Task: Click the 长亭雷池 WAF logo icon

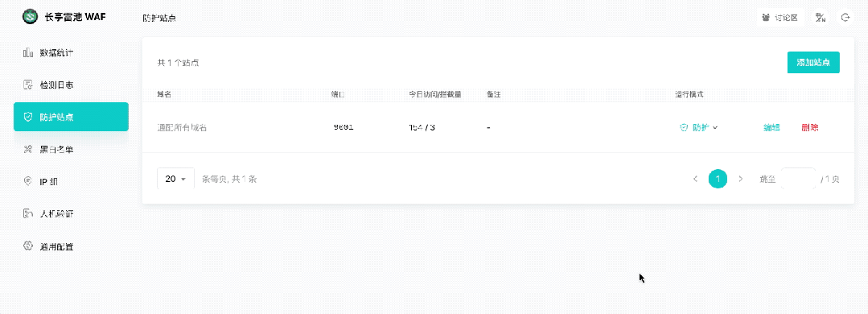Action: (30, 17)
